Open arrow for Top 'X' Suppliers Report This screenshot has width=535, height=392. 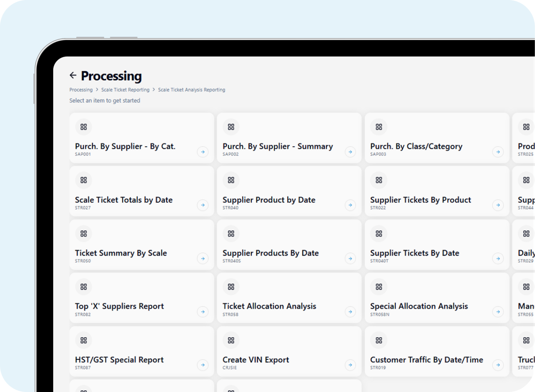[203, 312]
